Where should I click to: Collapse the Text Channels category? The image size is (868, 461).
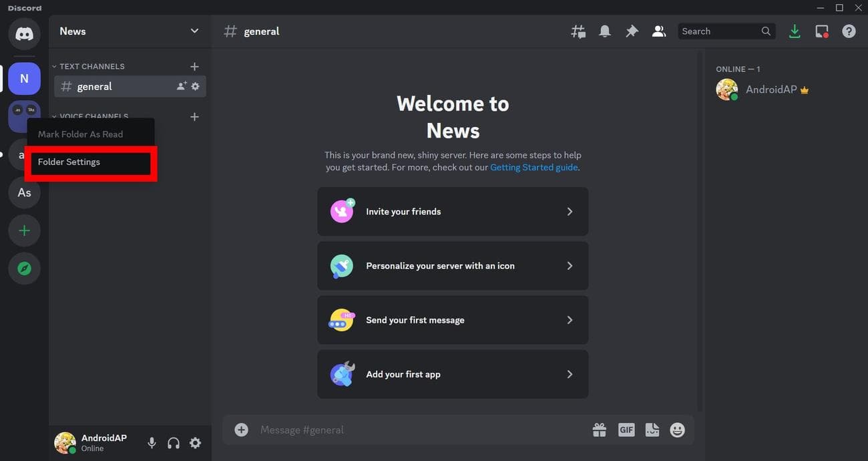[91, 66]
